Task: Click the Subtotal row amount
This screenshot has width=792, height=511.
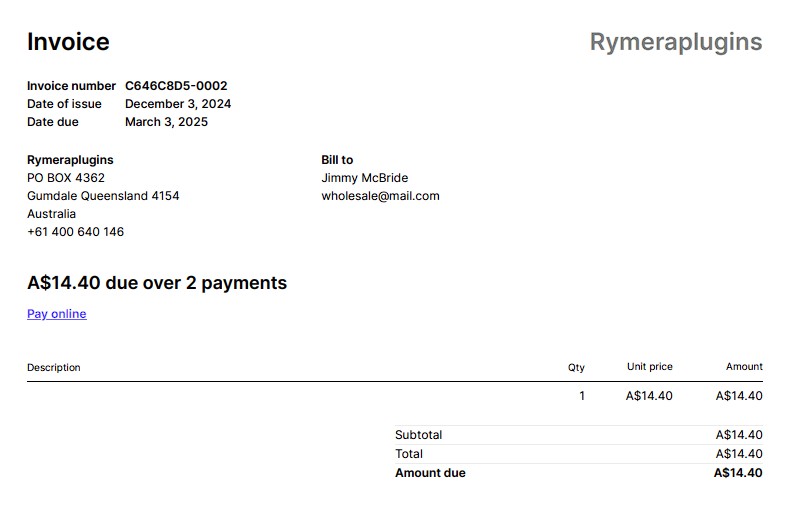Action: coord(739,435)
